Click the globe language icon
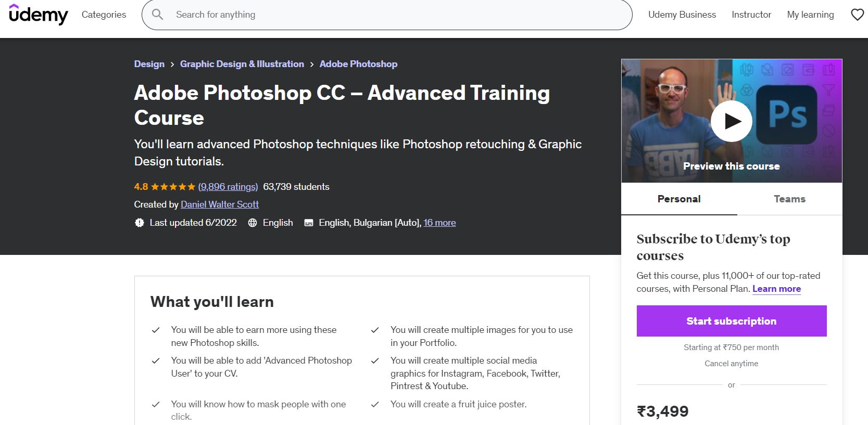The width and height of the screenshot is (868, 425). pos(253,223)
